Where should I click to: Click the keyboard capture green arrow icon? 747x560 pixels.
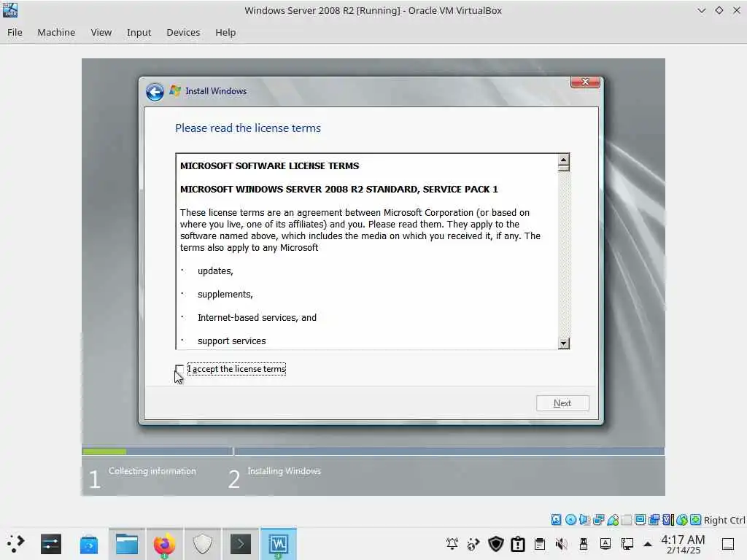[x=695, y=519]
